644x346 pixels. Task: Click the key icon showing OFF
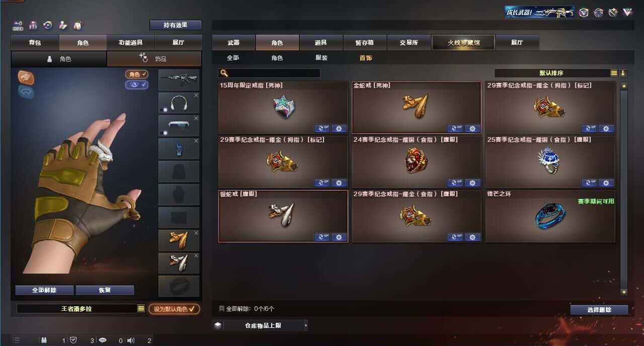click(18, 25)
